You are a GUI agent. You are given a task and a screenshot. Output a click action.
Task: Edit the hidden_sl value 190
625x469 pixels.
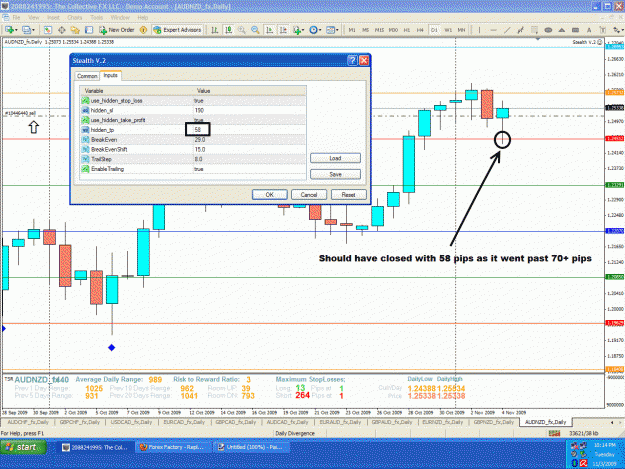click(250, 110)
